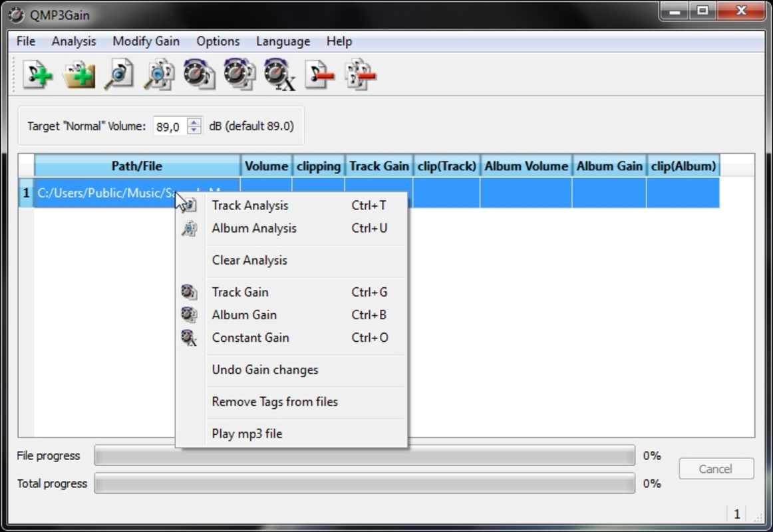Open the Options menu
The image size is (773, 532).
(x=218, y=41)
